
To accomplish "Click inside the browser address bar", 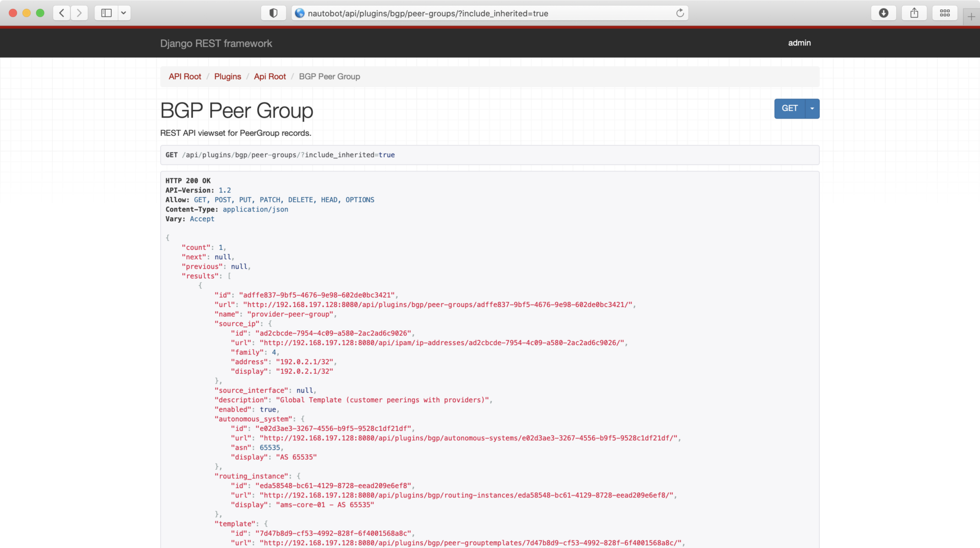I will click(x=459, y=13).
